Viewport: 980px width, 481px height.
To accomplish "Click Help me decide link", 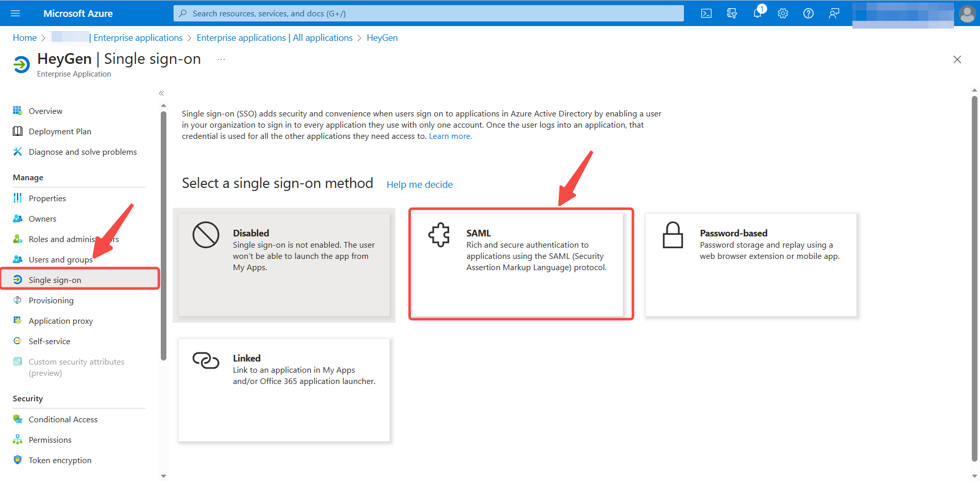I will point(420,184).
